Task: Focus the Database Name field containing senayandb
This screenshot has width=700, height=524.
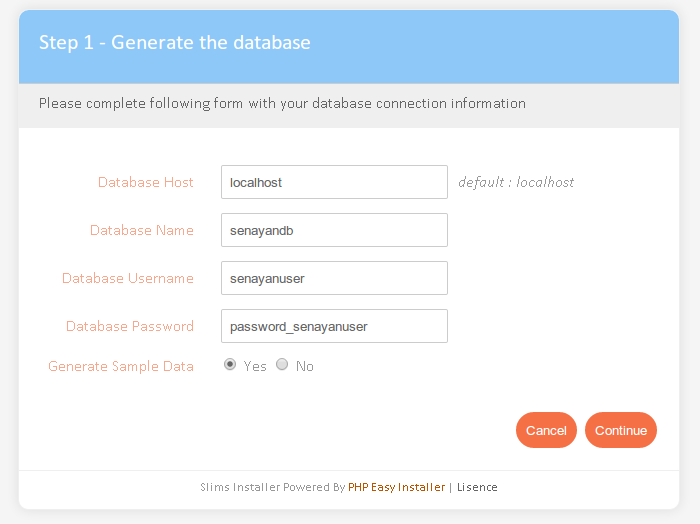Action: pos(334,230)
